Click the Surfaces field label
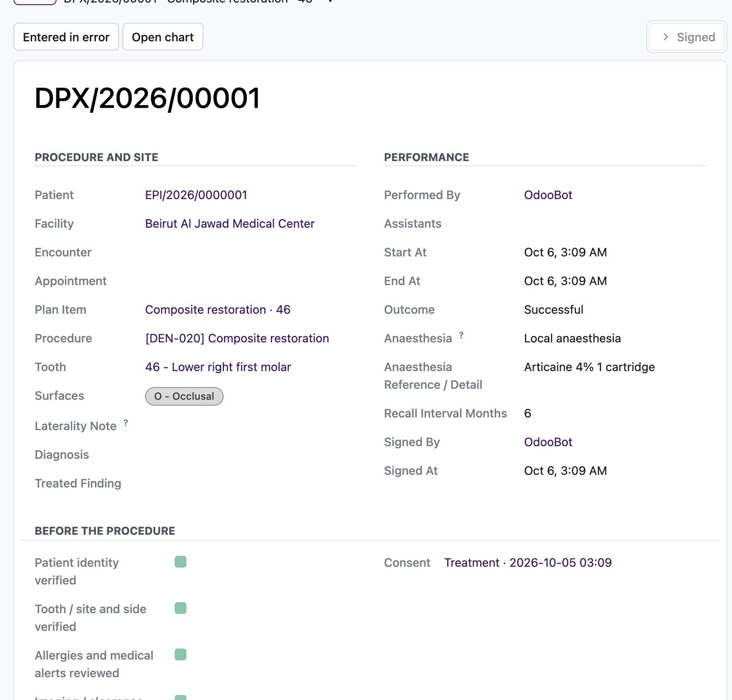The image size is (732, 700). click(x=60, y=396)
